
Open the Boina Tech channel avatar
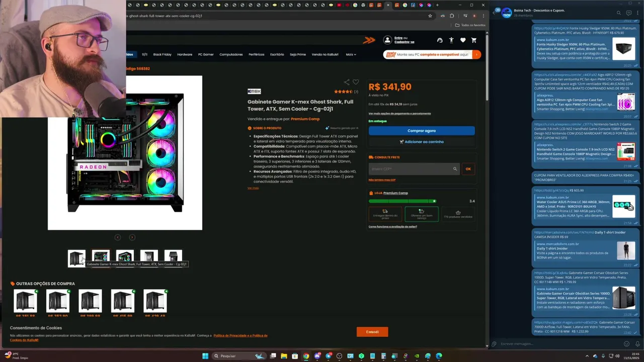tap(506, 13)
